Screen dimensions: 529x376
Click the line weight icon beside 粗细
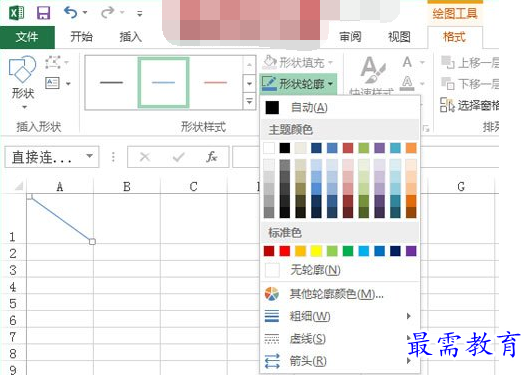[x=272, y=316]
